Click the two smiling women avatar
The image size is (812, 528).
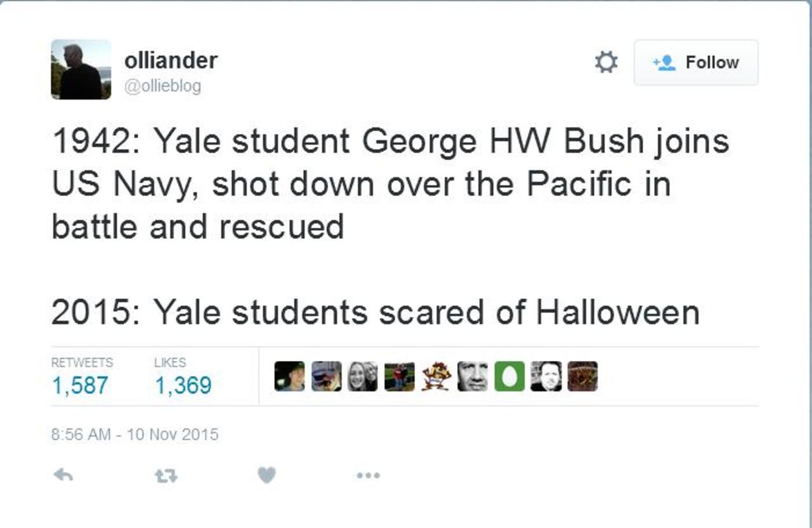(x=363, y=376)
